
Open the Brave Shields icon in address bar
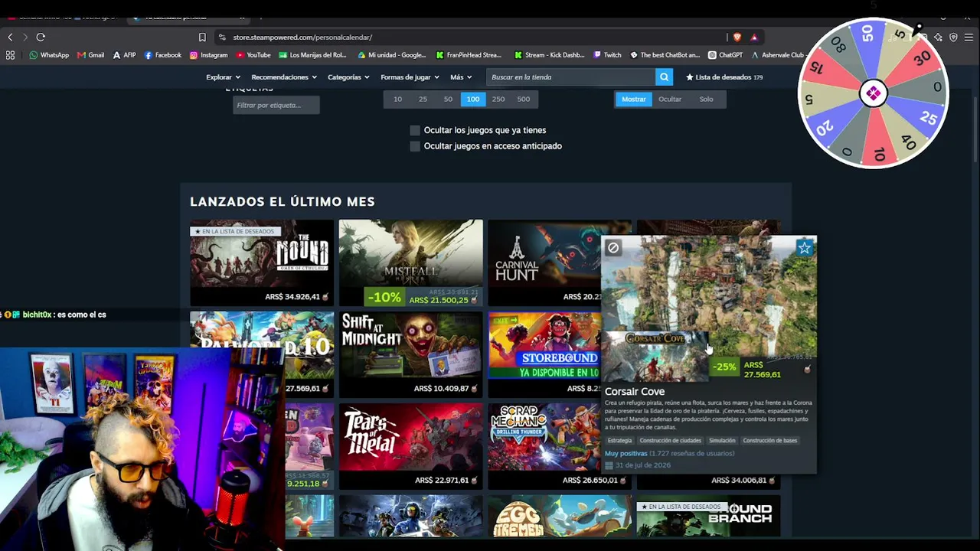click(737, 37)
